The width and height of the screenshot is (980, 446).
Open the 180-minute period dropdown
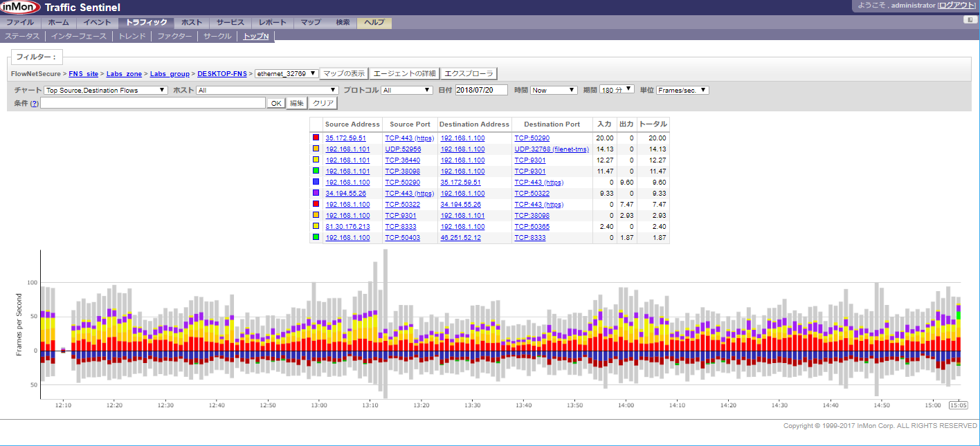pos(617,90)
